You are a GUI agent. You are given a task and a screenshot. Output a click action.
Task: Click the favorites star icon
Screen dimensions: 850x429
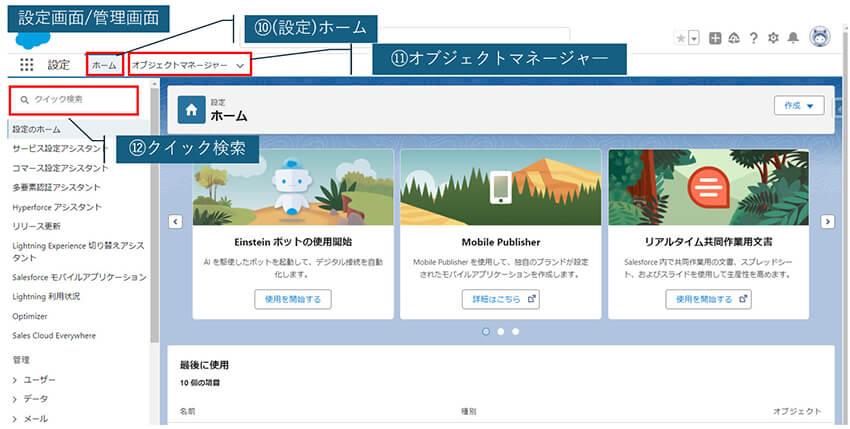(681, 39)
